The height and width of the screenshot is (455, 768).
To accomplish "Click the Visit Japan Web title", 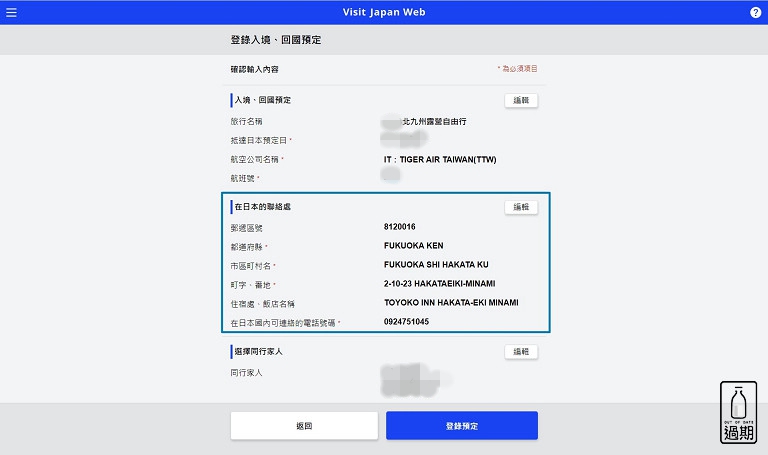I will pos(384,12).
